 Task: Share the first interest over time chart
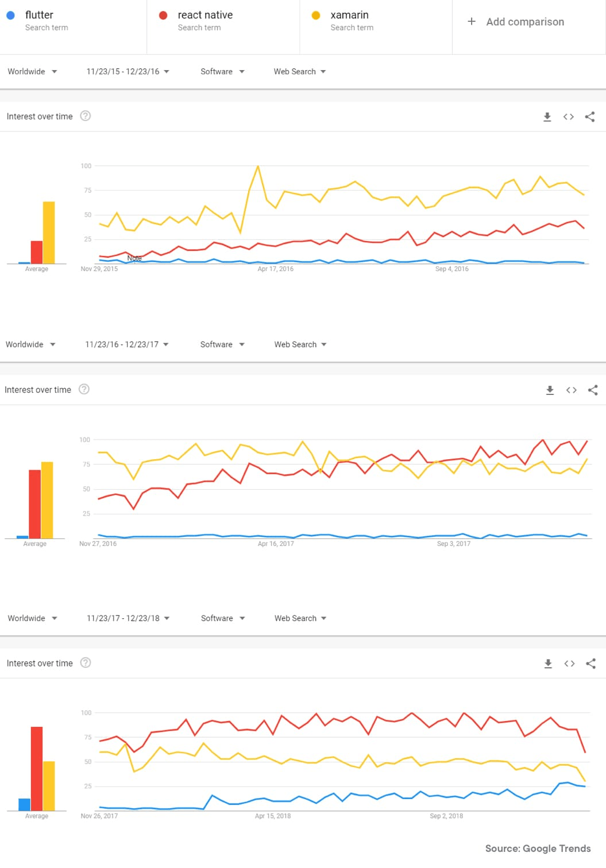(x=590, y=117)
